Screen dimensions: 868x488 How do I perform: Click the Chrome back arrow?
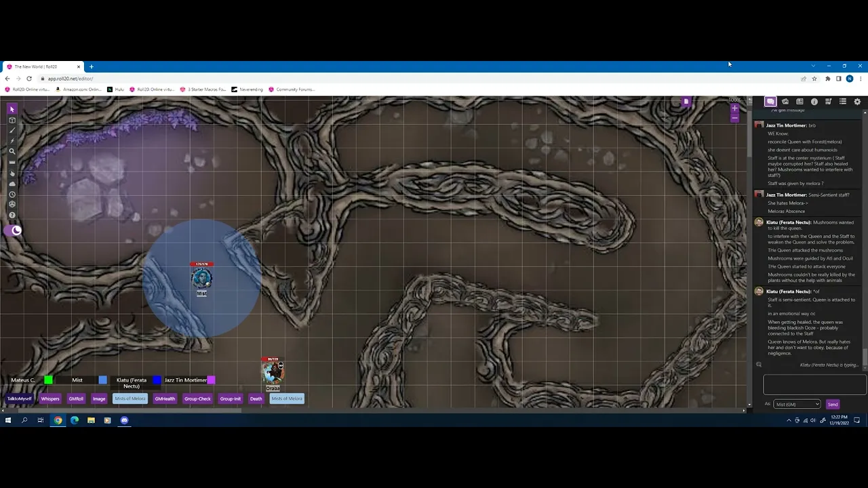point(7,79)
